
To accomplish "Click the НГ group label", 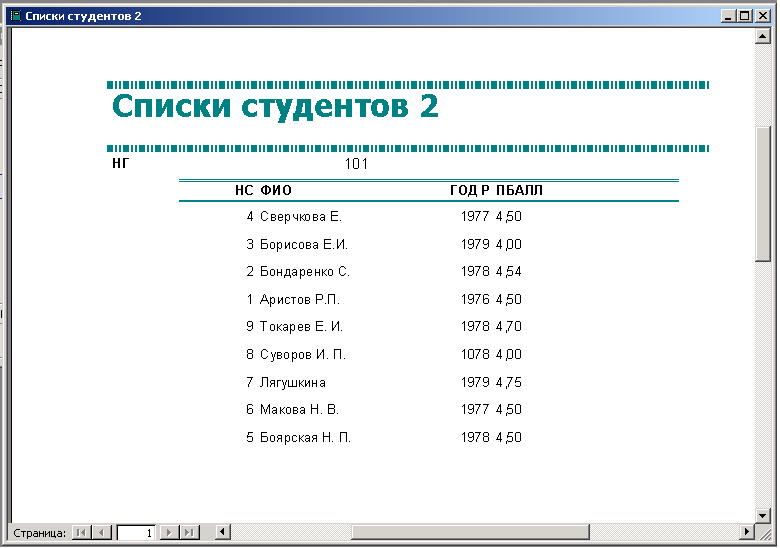I will pyautogui.click(x=121, y=163).
